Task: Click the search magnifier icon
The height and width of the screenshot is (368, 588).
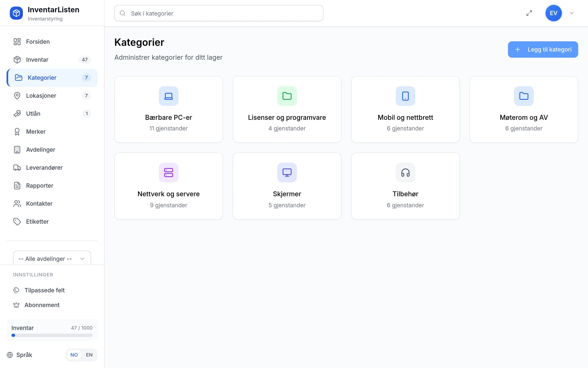Action: (x=123, y=13)
